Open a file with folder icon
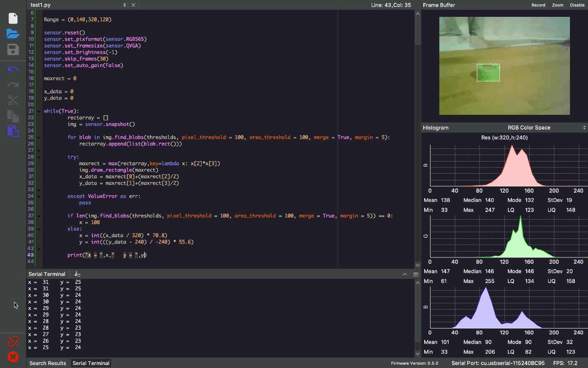This screenshot has height=368, width=588. click(13, 34)
